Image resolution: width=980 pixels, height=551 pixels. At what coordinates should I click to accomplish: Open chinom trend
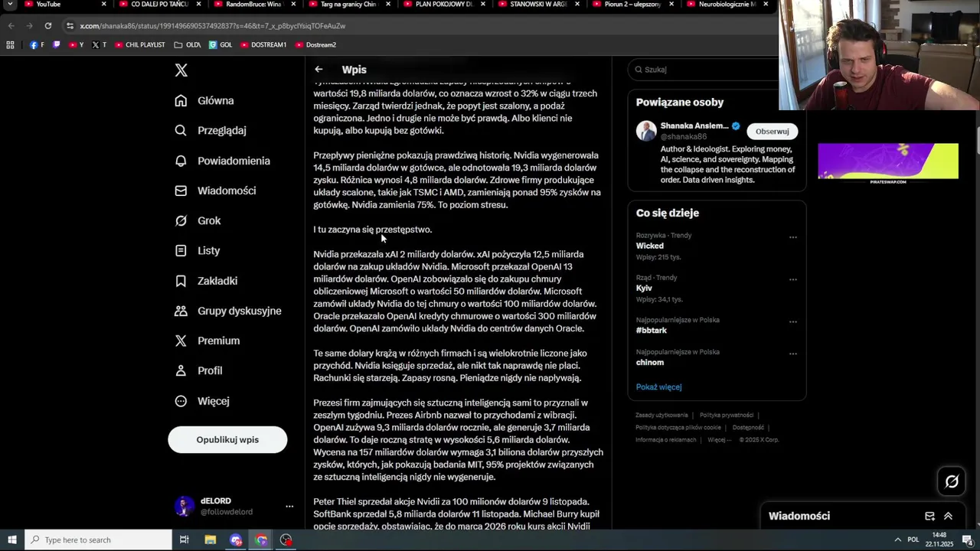click(x=650, y=363)
